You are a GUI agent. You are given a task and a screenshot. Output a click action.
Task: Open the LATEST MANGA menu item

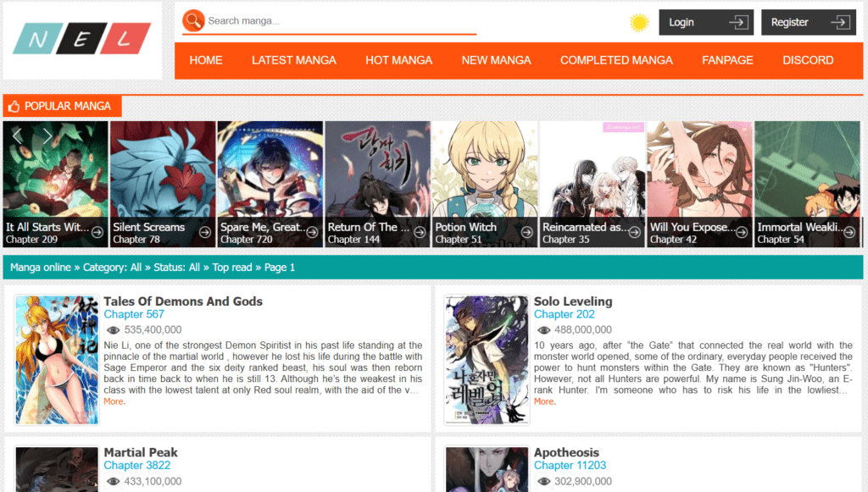point(294,60)
